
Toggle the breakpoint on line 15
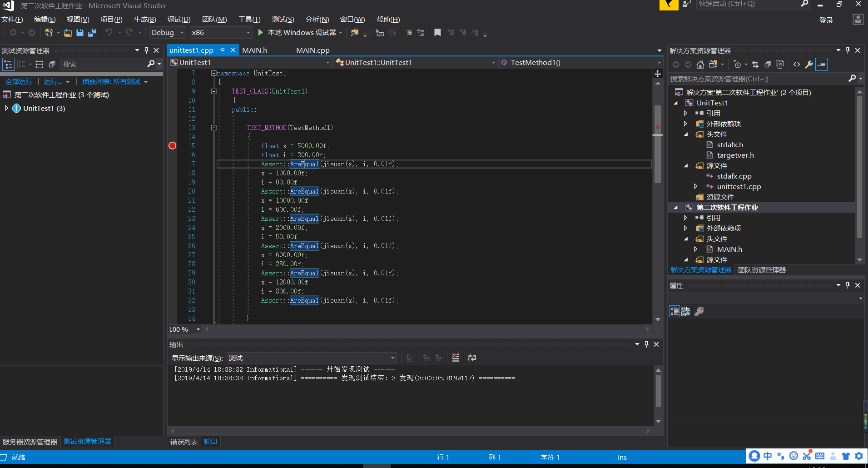click(x=173, y=145)
